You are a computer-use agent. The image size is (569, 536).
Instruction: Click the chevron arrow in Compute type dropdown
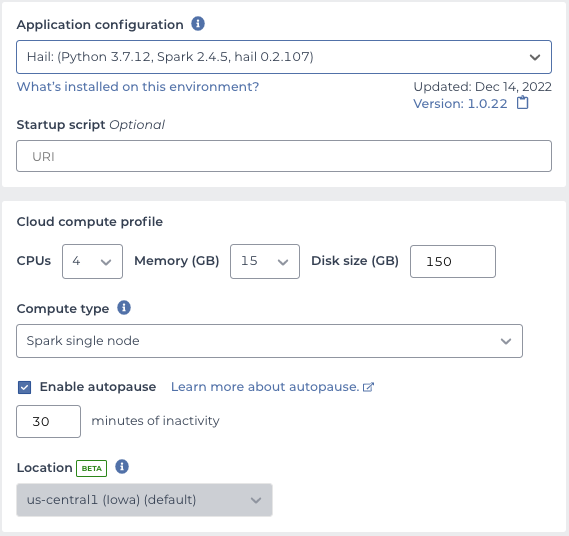pos(506,341)
